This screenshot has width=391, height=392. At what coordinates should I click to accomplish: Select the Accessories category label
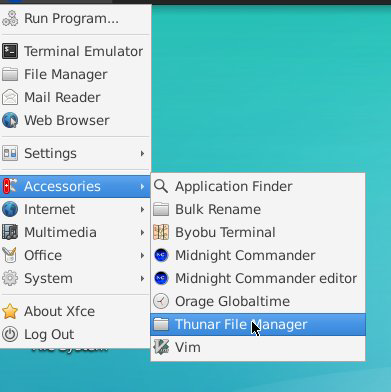pos(62,186)
